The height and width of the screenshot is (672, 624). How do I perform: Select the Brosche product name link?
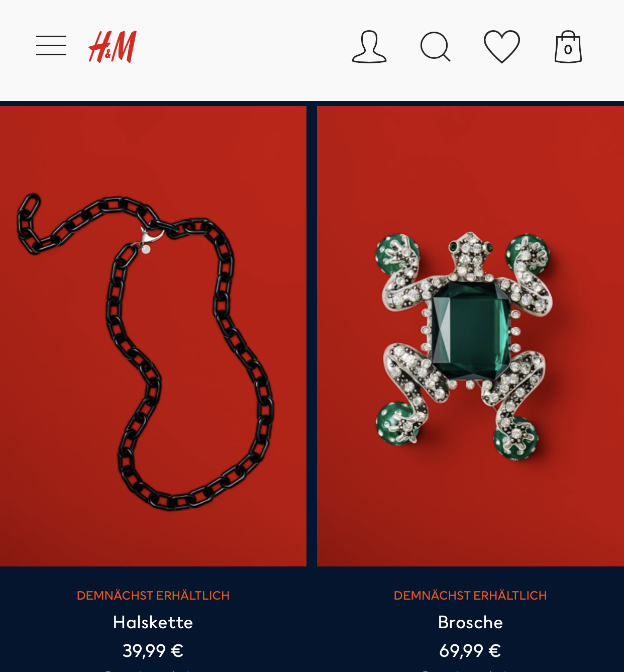(470, 622)
